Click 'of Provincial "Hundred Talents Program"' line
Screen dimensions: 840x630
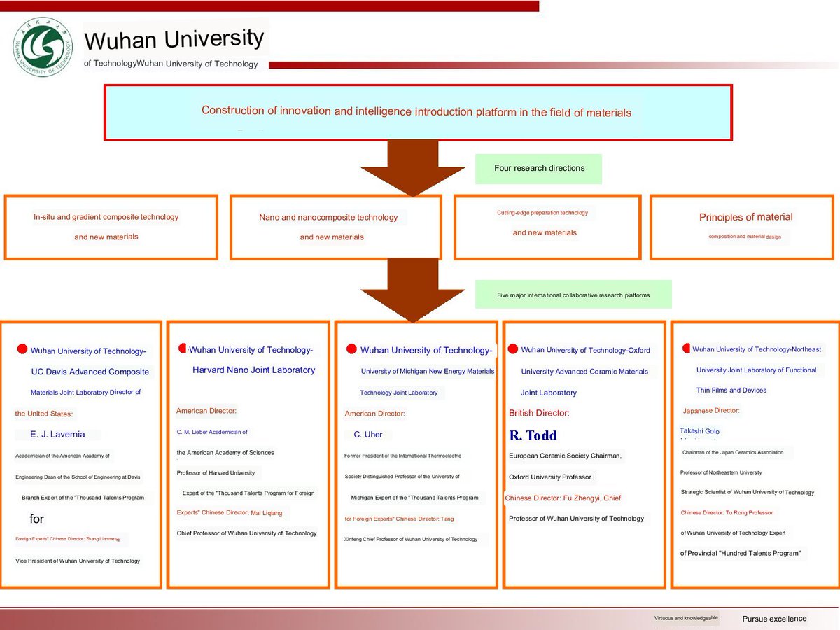click(740, 554)
